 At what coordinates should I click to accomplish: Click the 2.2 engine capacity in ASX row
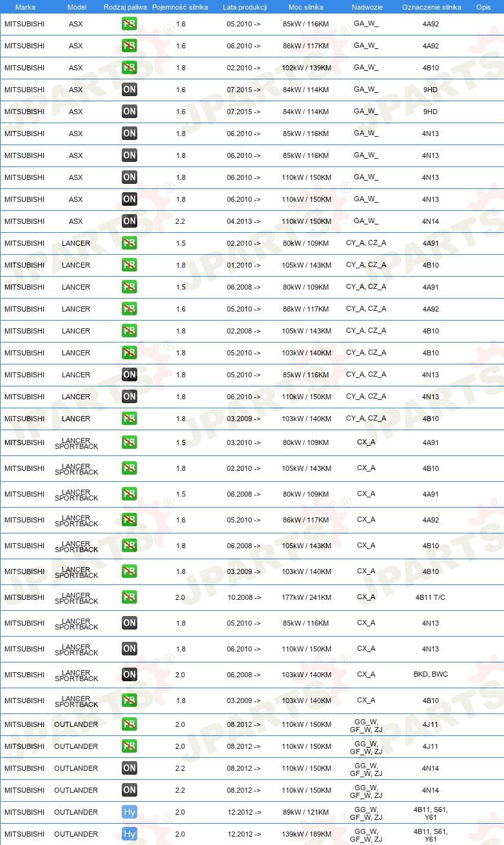tap(180, 221)
